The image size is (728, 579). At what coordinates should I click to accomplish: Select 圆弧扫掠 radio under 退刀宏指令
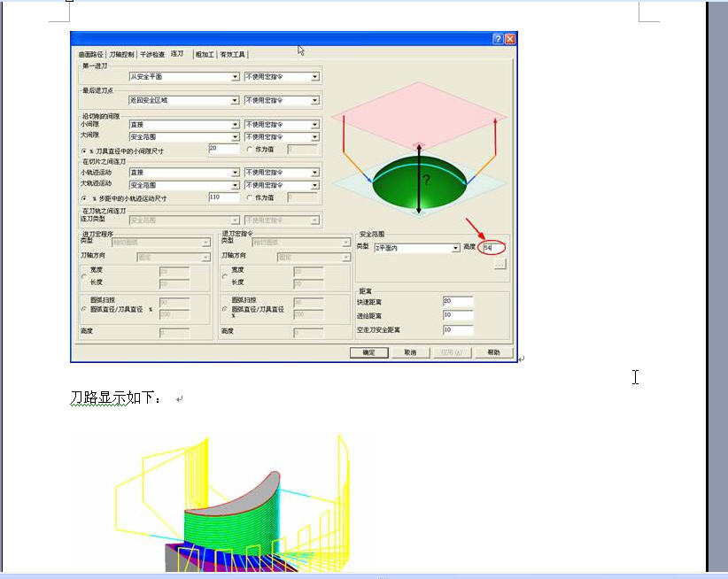(x=225, y=309)
